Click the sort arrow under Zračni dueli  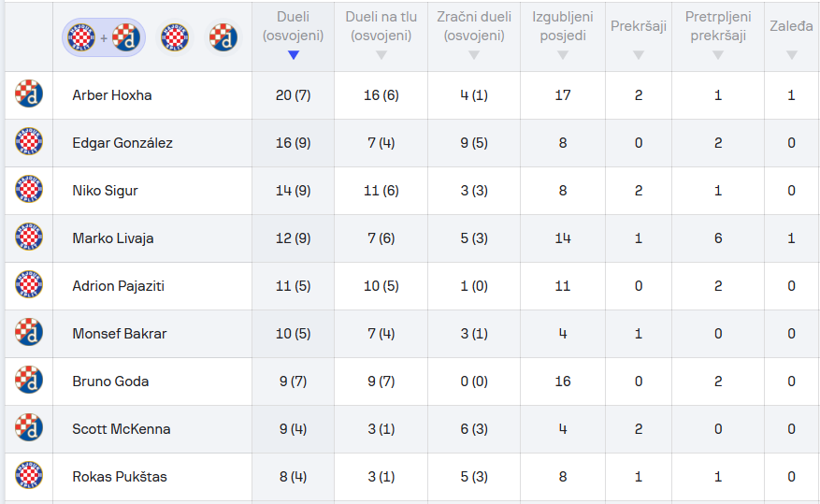pos(474,55)
